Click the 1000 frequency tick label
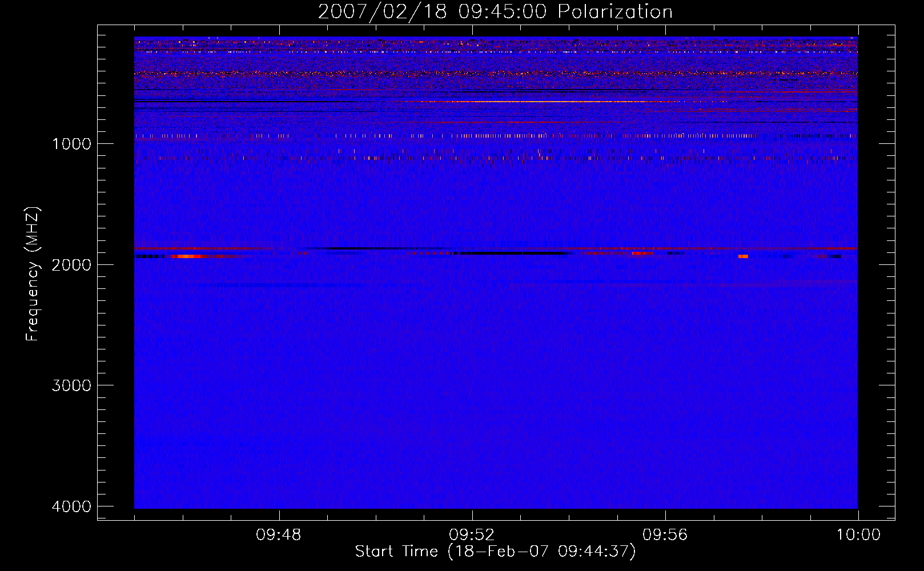Viewport: 924px width, 571px height. [x=71, y=144]
